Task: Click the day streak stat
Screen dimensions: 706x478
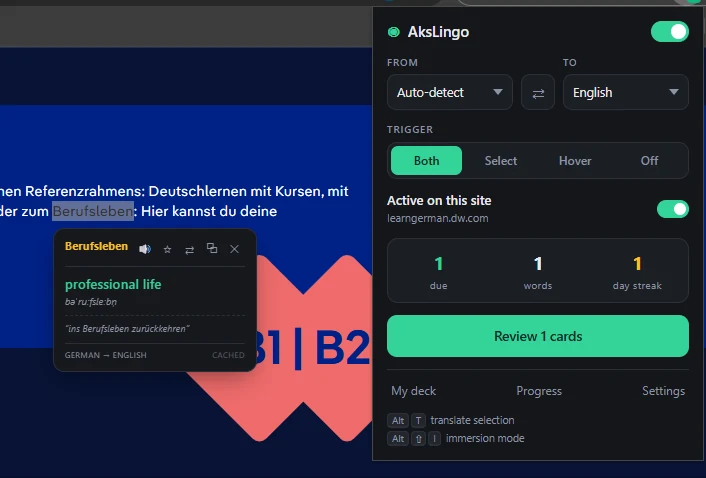Action: coord(637,271)
